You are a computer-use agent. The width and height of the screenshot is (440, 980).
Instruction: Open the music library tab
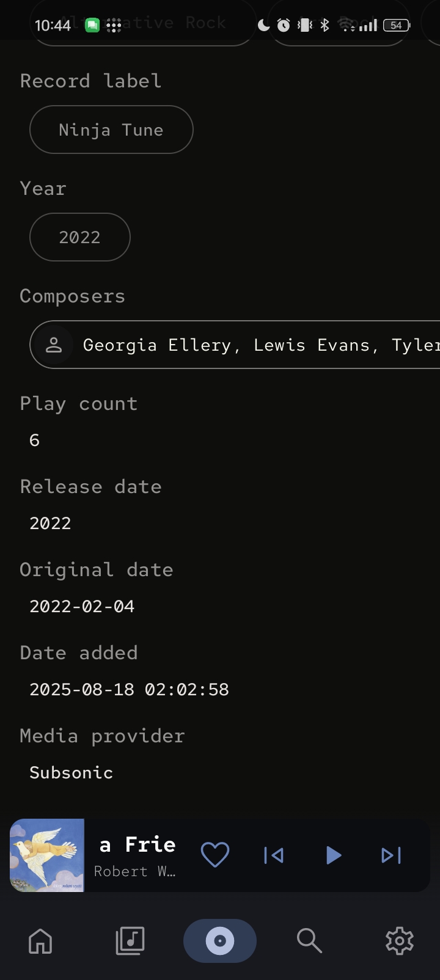point(130,941)
